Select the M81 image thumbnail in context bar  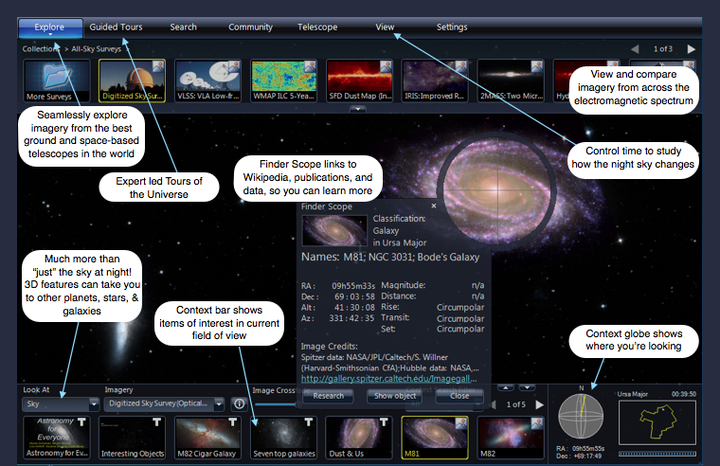click(435, 438)
